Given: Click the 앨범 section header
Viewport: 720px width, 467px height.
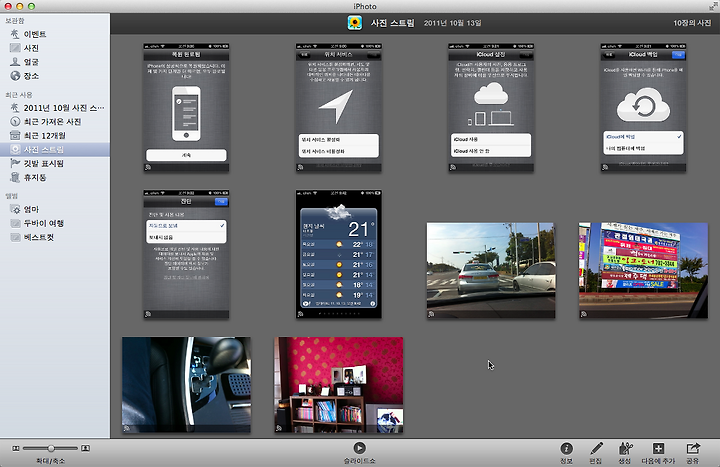Looking at the screenshot, I should tap(11, 196).
